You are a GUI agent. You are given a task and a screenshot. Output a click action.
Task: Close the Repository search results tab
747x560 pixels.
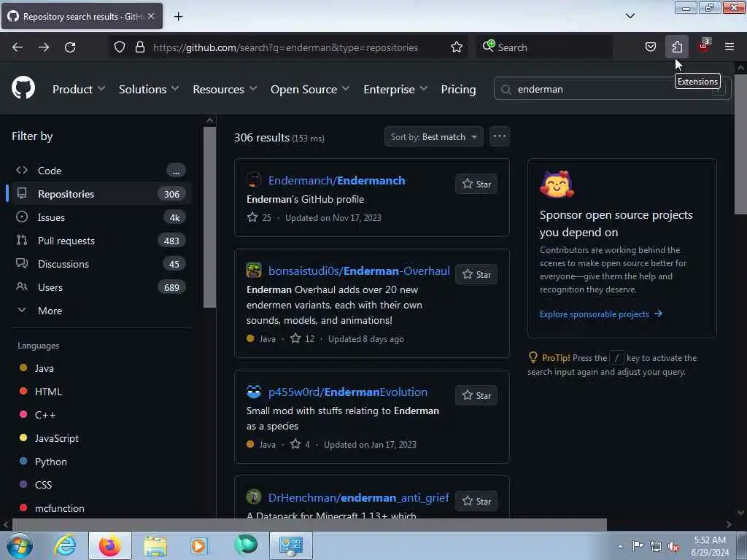pyautogui.click(x=151, y=16)
